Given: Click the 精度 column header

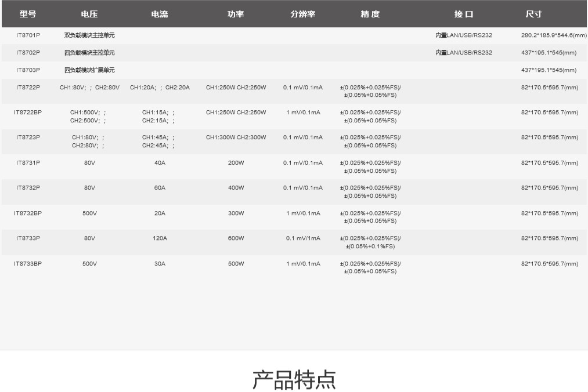Looking at the screenshot, I should [370, 14].
